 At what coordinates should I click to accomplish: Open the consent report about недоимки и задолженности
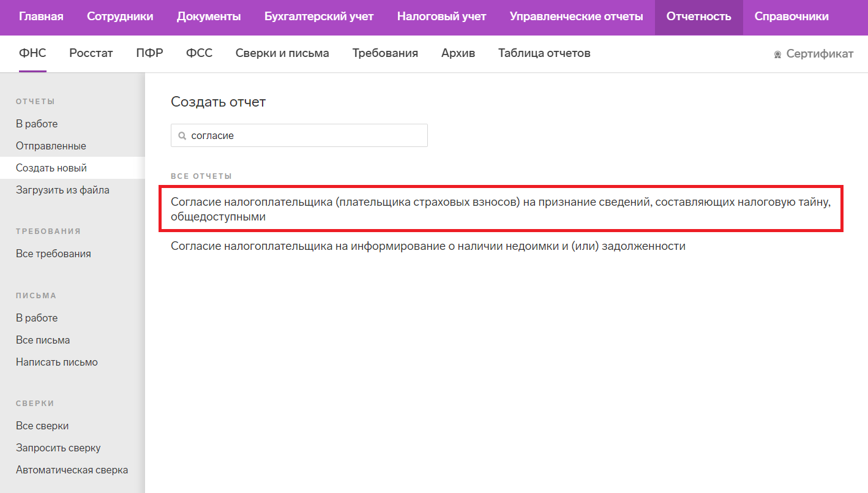click(428, 246)
